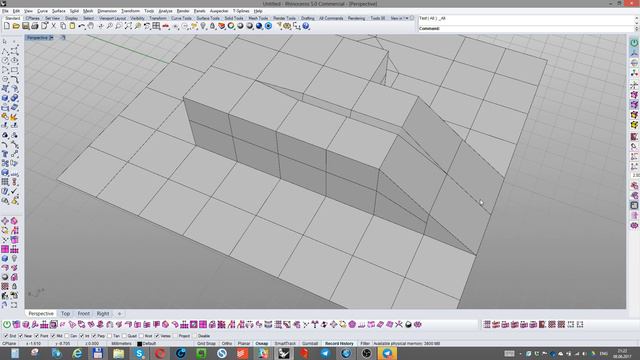Click the OBS icon in taskbar

point(367,353)
